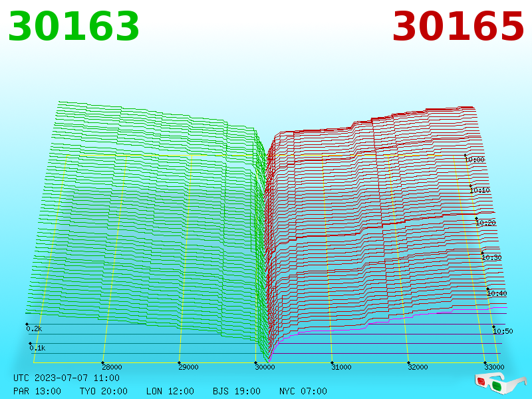This screenshot has width=532, height=399.
Task: Click the 0.2k depth axis label
Action: pos(34,329)
